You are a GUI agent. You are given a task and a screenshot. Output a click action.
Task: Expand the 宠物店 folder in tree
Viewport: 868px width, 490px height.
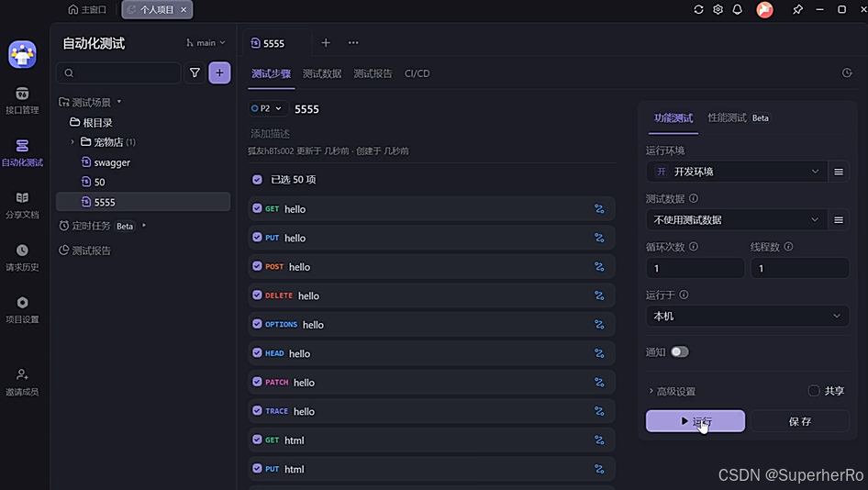click(72, 142)
